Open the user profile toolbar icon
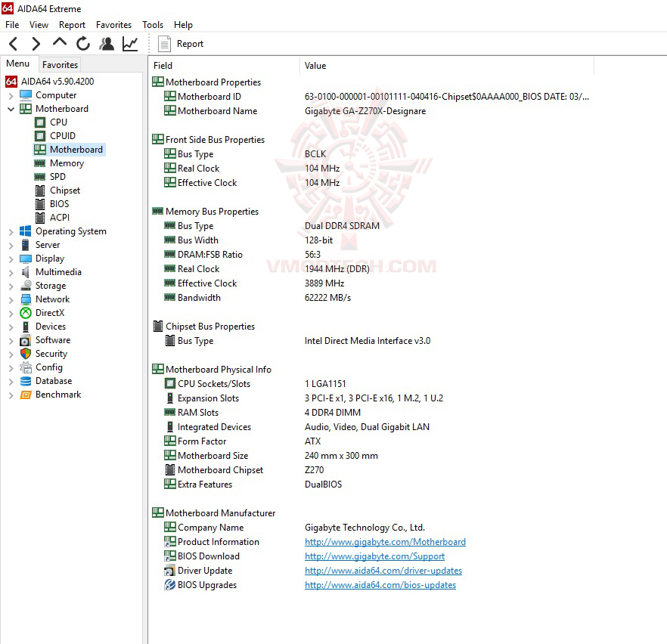Viewport: 667px width, 644px height. tap(107, 43)
